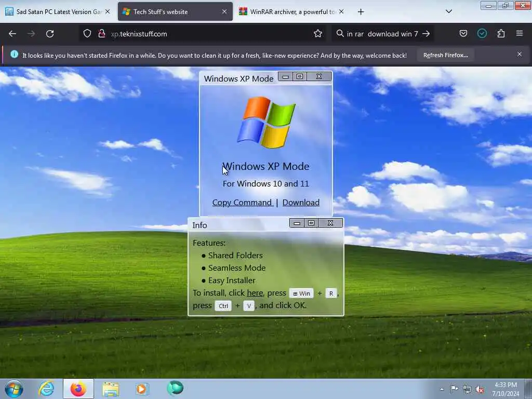This screenshot has height=399, width=532.
Task: Click the network tray icon
Action: (x=467, y=390)
